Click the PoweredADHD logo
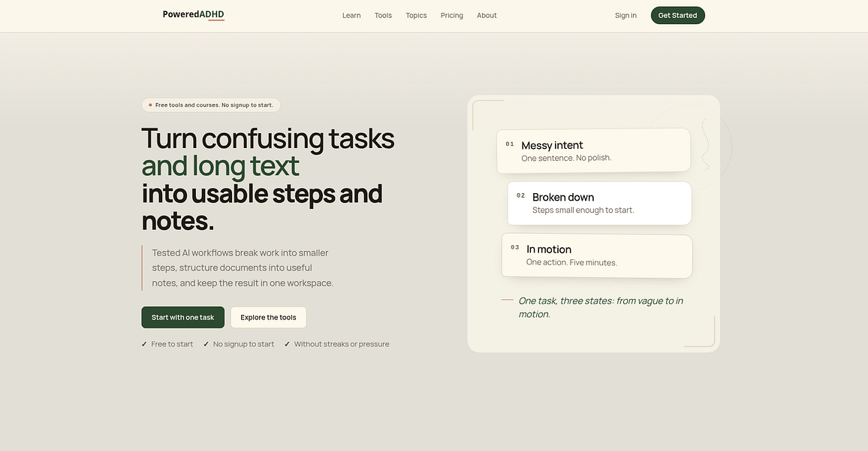Viewport: 868px width, 451px height. [x=193, y=14]
